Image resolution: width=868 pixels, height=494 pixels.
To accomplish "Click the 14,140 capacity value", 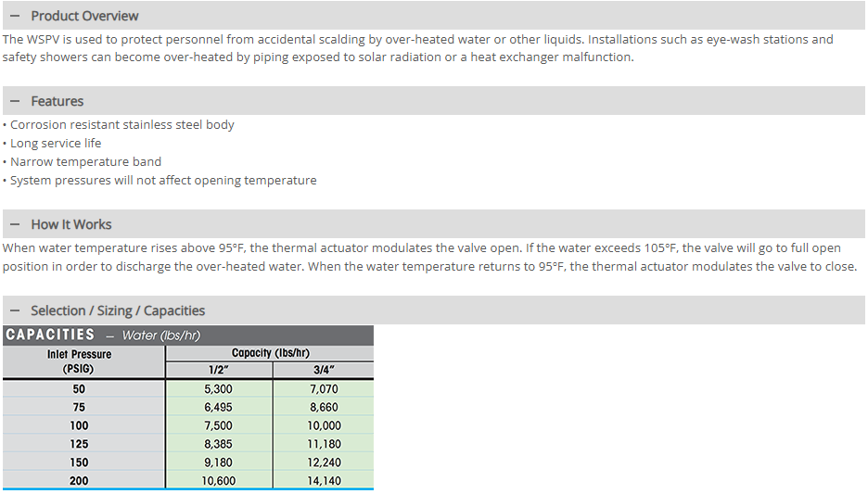I will (x=324, y=480).
